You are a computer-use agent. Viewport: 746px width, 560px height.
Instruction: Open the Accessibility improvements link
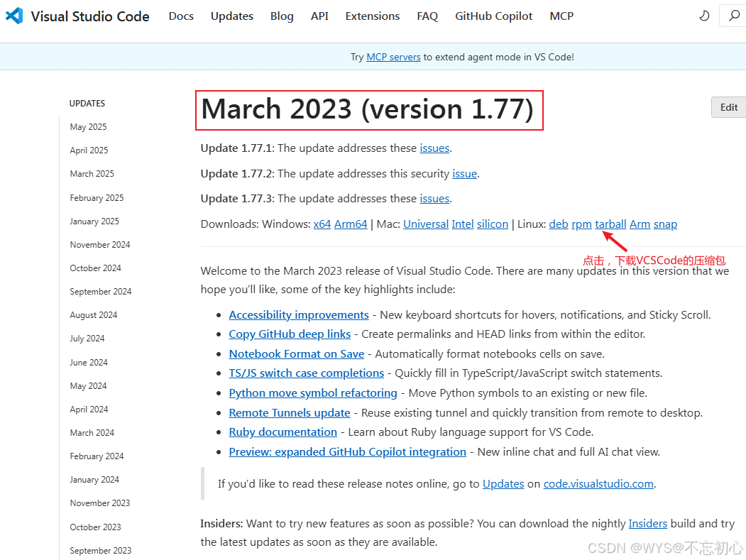(x=299, y=315)
